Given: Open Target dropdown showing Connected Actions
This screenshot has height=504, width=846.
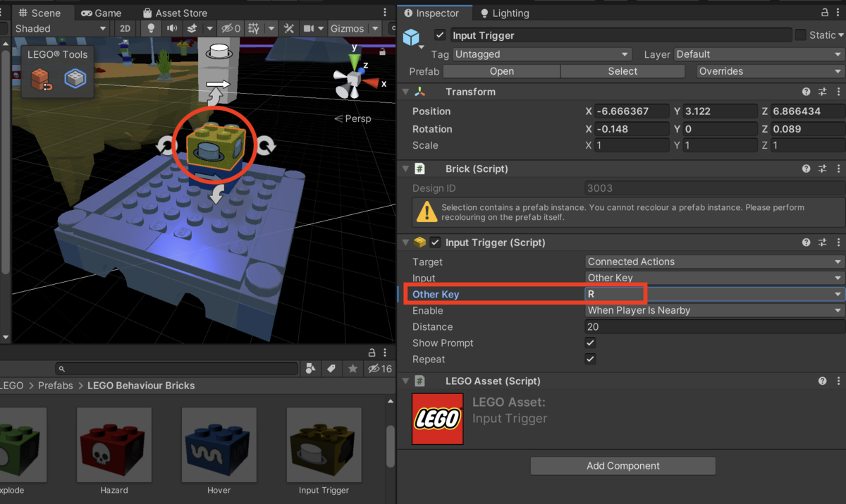Looking at the screenshot, I should coord(714,262).
